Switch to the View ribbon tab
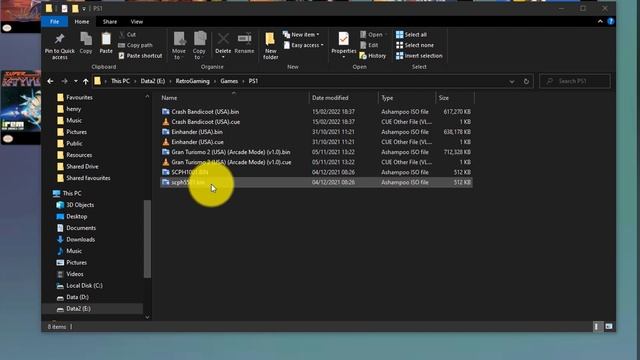This screenshot has width=640, height=360. (x=137, y=22)
